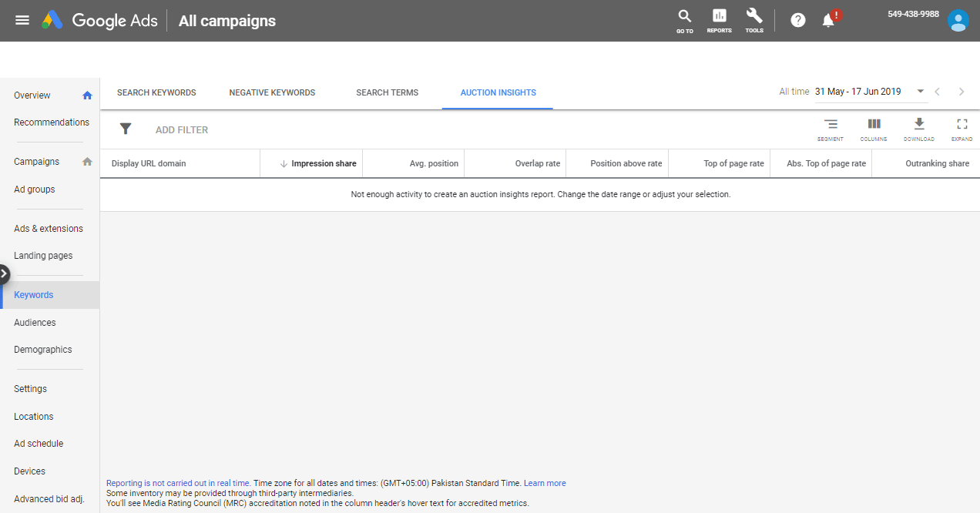Go to previous date range period
This screenshot has height=513, width=980.
938,92
